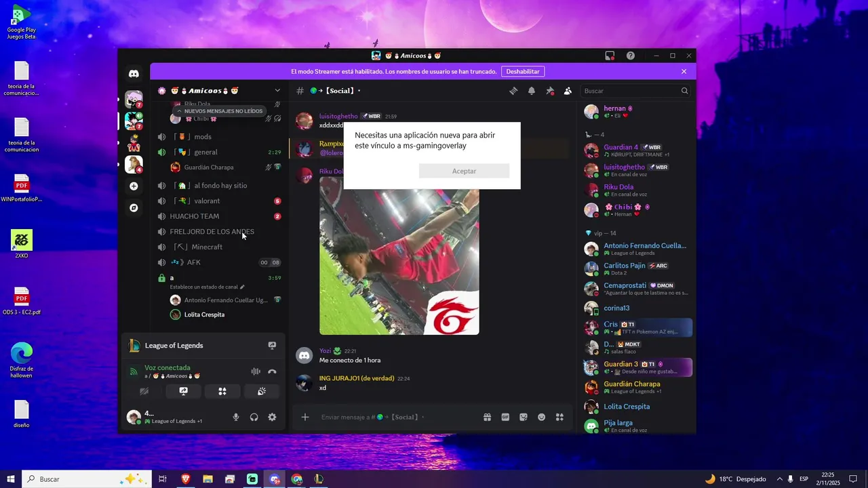This screenshot has width=868, height=488.
Task: Open sticker picker
Action: point(524,418)
